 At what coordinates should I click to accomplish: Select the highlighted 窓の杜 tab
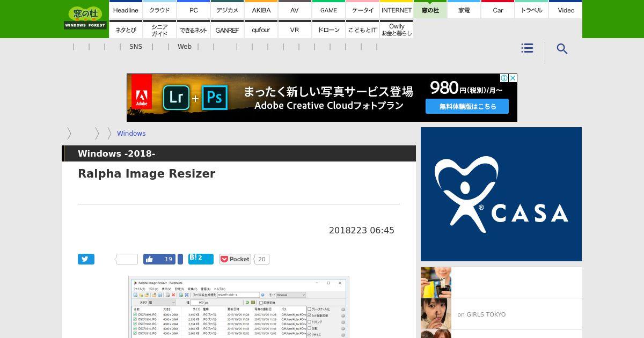[430, 10]
